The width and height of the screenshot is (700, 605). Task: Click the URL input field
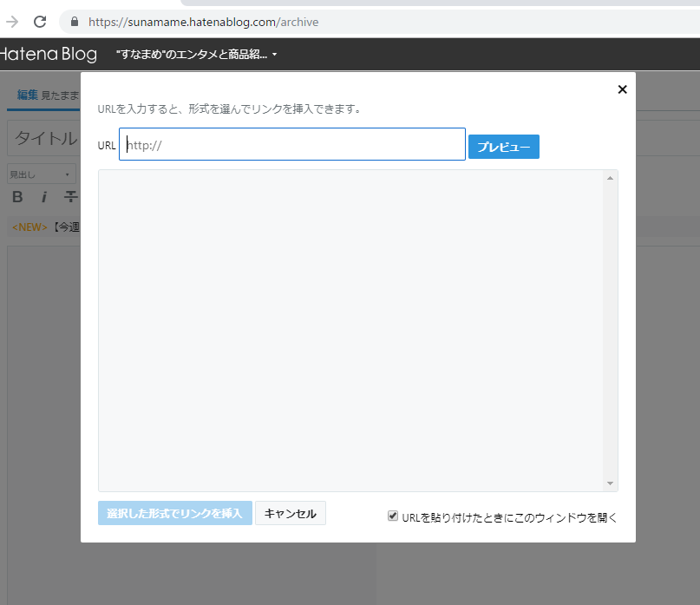click(291, 145)
